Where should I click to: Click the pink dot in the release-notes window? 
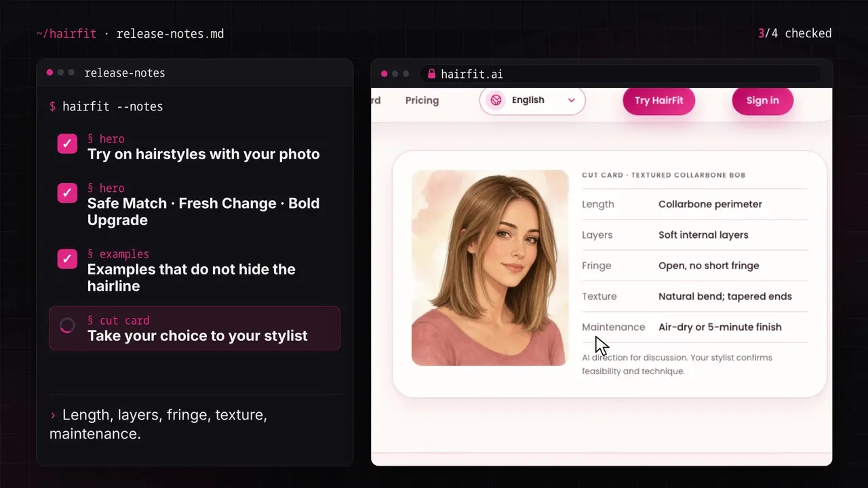(50, 73)
